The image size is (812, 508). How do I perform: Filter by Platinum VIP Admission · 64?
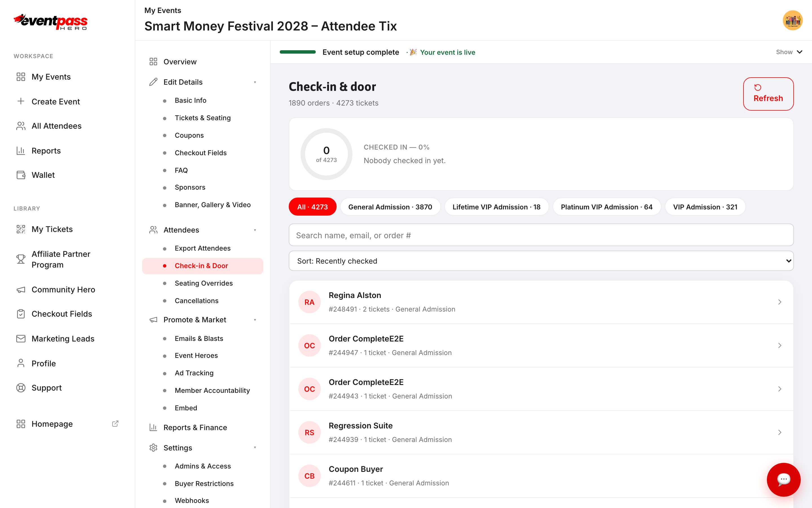[x=607, y=207]
